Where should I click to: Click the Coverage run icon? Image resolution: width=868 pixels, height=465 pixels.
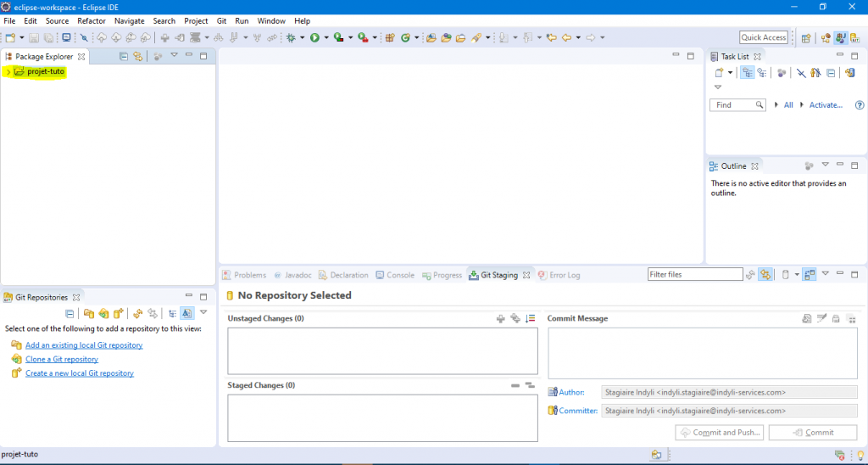pos(339,37)
